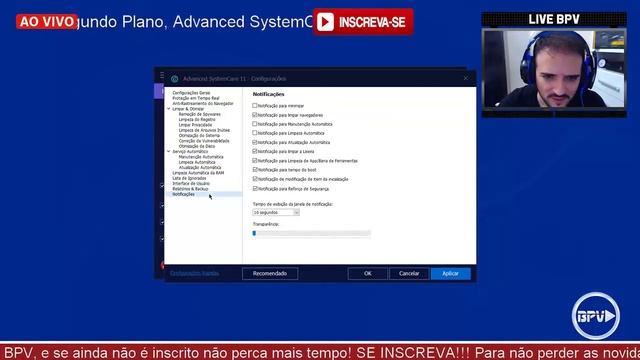Disable 'Notificação para Atualização Automática'

coord(255,142)
